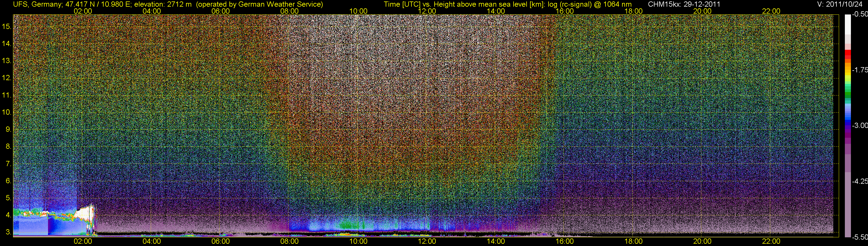Image resolution: width=868 pixels, height=246 pixels.
Task: Click the "elevation: 2712 m" text
Action: (163, 4)
